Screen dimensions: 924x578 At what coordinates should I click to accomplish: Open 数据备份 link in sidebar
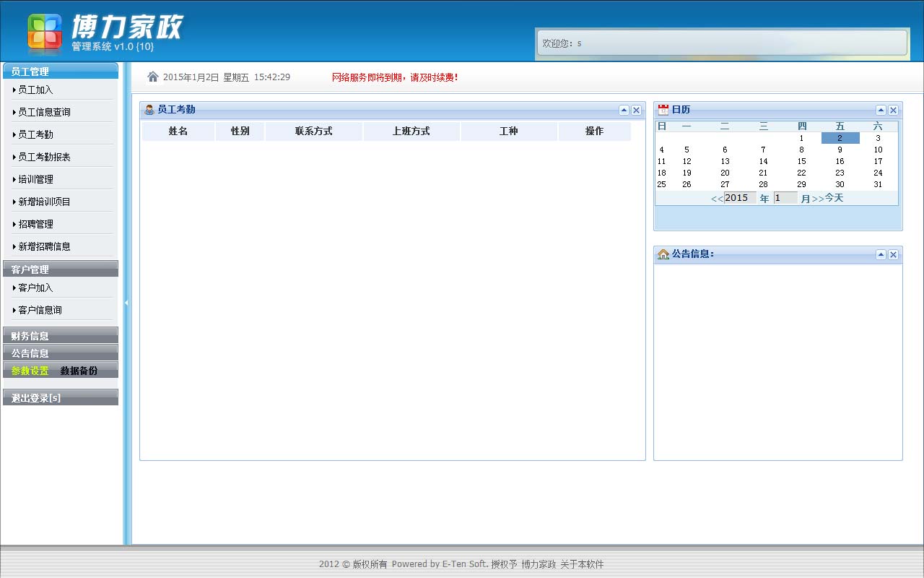click(x=79, y=371)
